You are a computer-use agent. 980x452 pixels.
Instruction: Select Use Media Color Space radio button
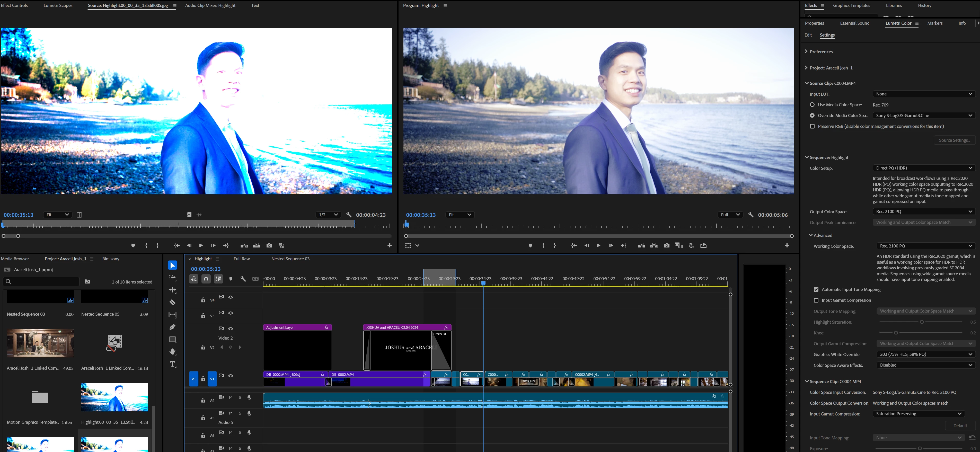[812, 105]
